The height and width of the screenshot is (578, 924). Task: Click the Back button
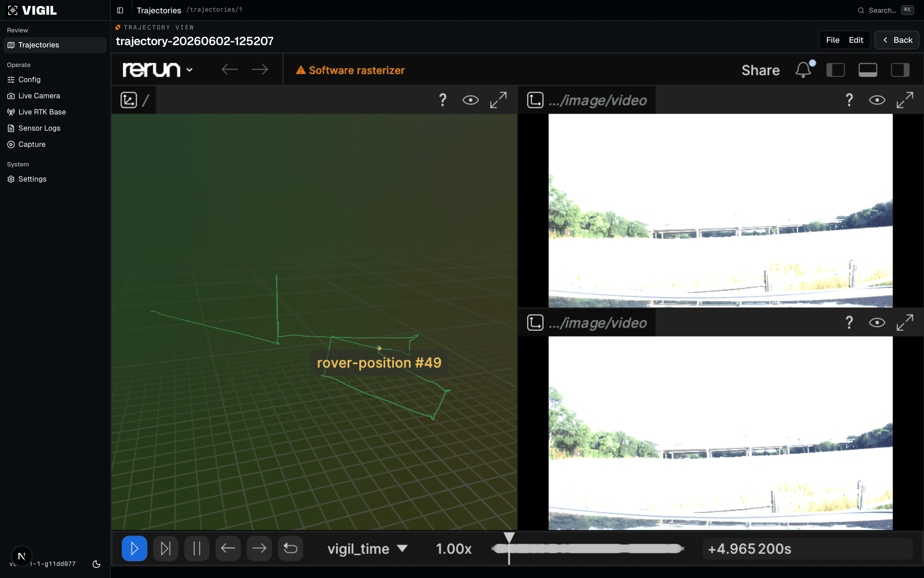(x=897, y=40)
